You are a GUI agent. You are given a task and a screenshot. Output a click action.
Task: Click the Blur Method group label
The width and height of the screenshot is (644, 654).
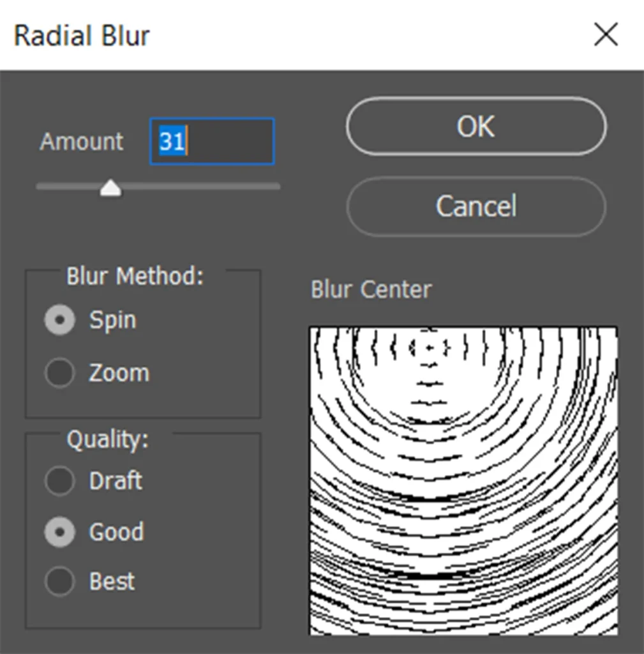(x=135, y=277)
